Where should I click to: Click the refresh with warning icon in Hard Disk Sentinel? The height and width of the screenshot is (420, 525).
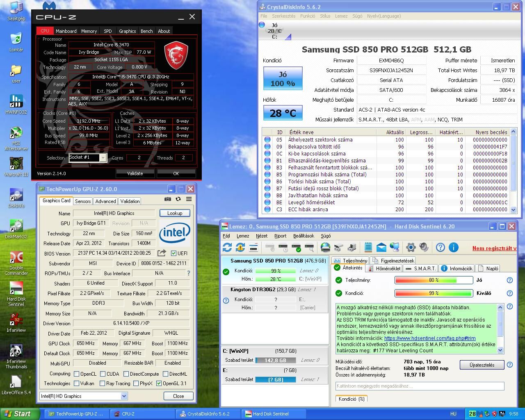point(240,247)
